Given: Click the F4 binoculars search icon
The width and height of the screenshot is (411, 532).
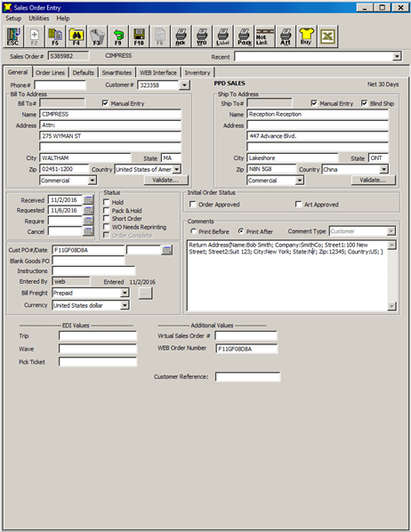Looking at the screenshot, I should pos(77,36).
